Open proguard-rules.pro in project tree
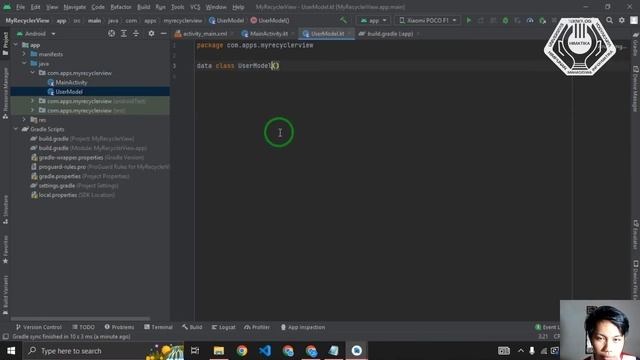The height and width of the screenshot is (360, 640). pyautogui.click(x=100, y=167)
